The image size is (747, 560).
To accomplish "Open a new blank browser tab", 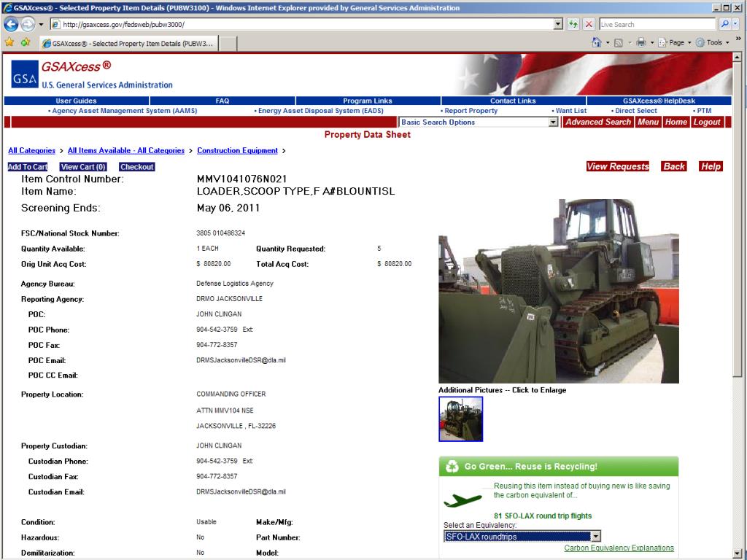I will tap(228, 44).
